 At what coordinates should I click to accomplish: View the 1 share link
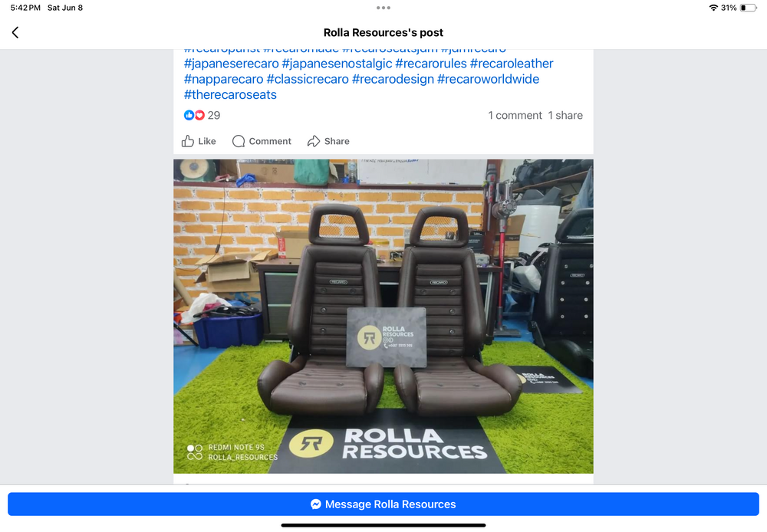(x=565, y=116)
